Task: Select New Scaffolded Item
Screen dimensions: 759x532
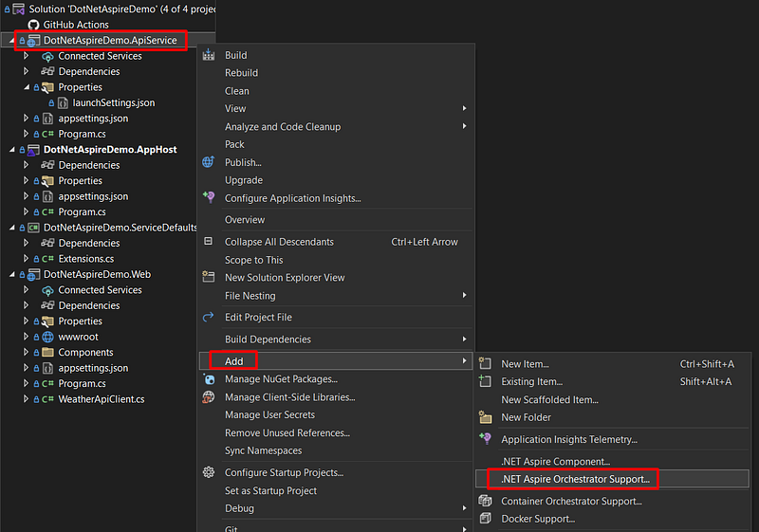Action: tap(612, 399)
